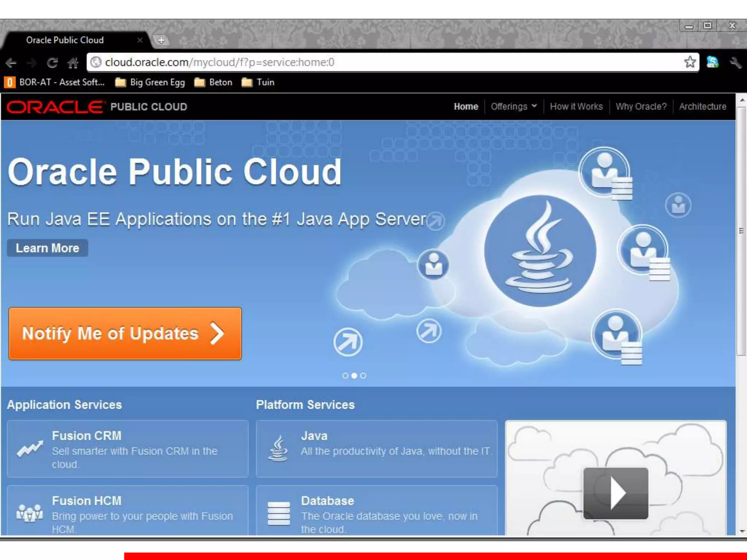Play the cloud video thumbnail
The image size is (747, 560).
(615, 493)
